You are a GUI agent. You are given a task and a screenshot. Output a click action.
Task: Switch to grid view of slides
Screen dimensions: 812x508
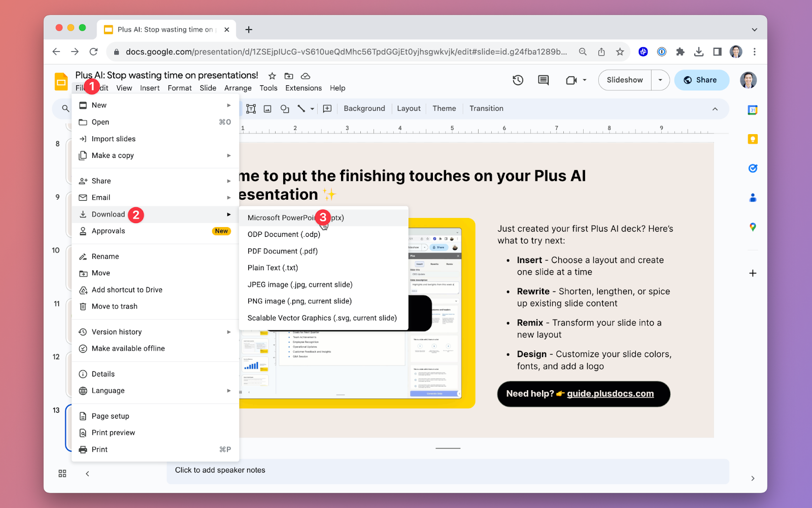tap(62, 473)
